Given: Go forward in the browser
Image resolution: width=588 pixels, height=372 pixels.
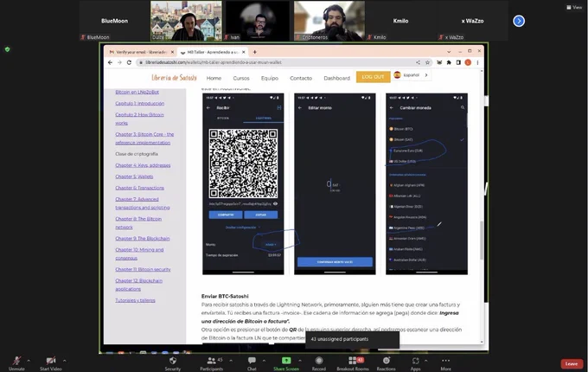Looking at the screenshot, I should tap(119, 62).
